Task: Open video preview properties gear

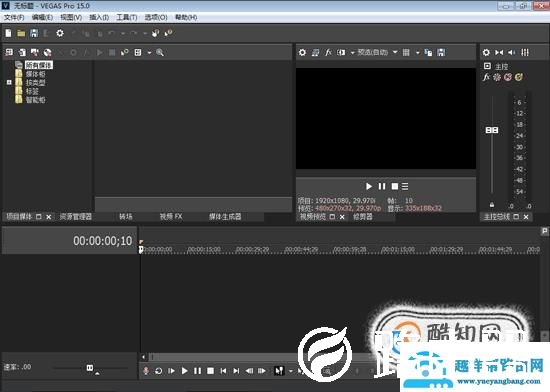Action: (x=302, y=53)
